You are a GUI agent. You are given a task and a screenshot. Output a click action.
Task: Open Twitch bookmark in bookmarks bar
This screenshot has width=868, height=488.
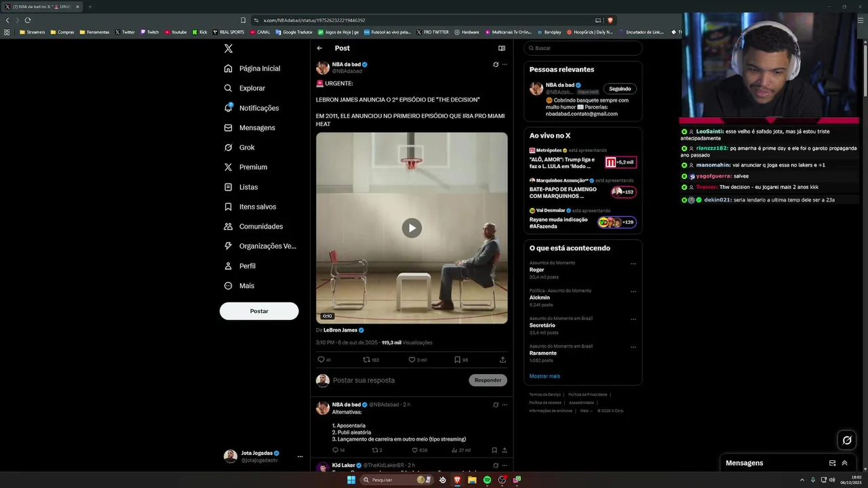[x=149, y=32]
